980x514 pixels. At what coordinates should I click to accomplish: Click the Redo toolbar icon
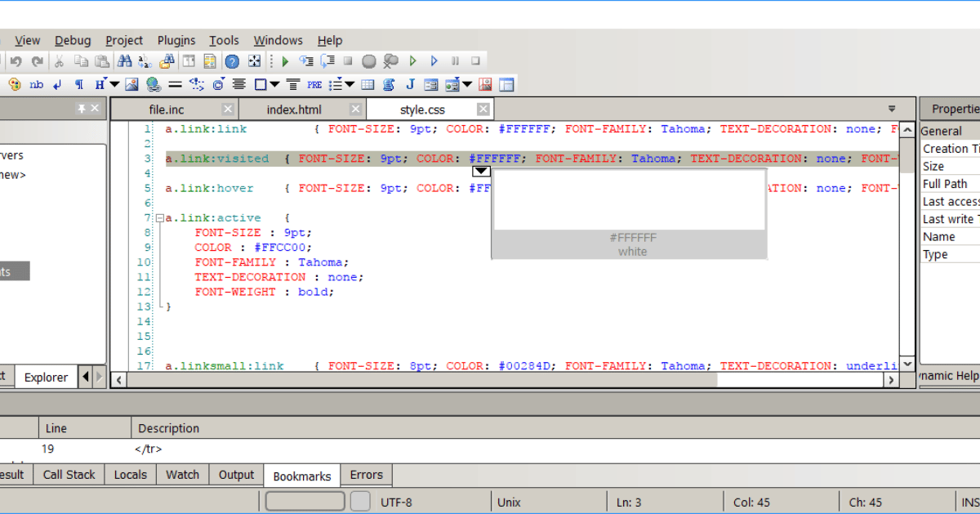37,61
